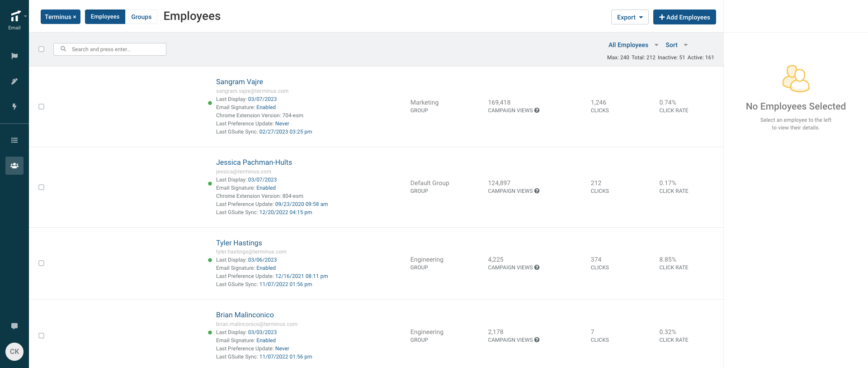Open the employees group sidebar icon
This screenshot has height=368, width=868.
coord(14,166)
